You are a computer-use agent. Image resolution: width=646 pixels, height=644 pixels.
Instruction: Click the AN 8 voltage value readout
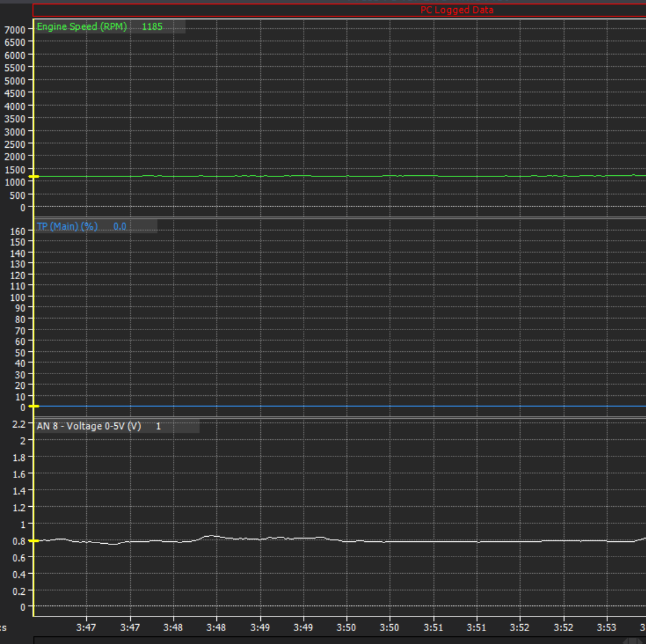coord(158,426)
